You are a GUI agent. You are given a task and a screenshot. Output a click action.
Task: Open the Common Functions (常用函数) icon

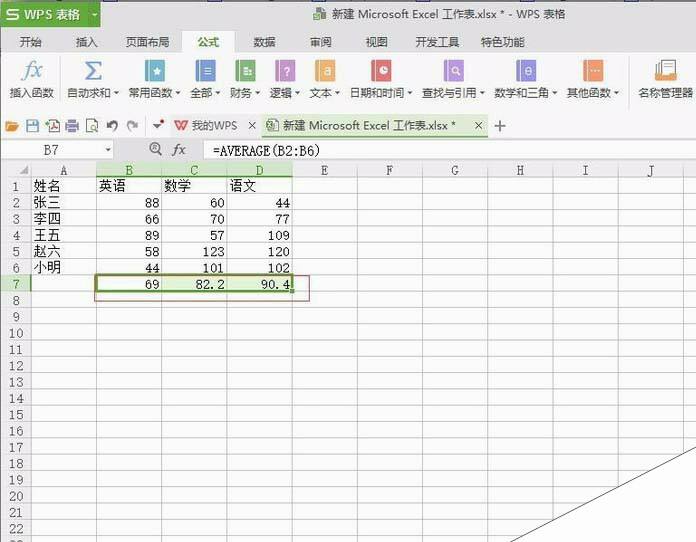coord(154,71)
